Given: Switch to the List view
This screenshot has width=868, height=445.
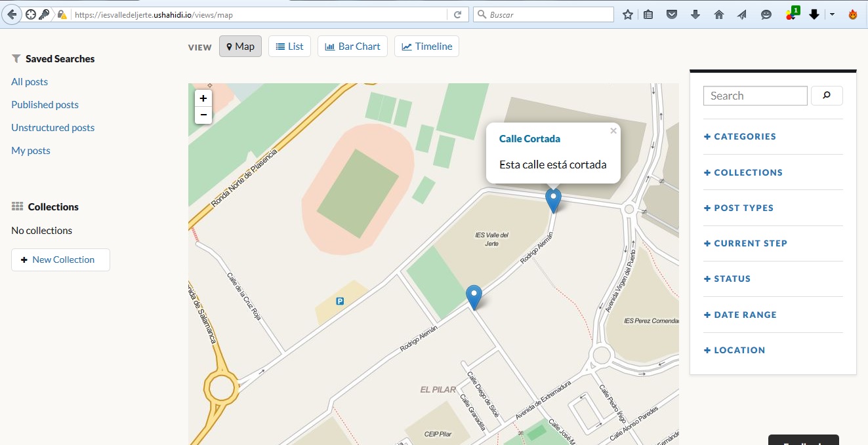Looking at the screenshot, I should point(289,47).
